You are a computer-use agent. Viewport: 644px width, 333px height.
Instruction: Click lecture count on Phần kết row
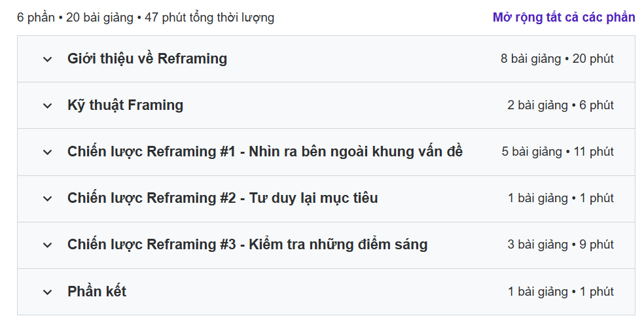(x=560, y=292)
